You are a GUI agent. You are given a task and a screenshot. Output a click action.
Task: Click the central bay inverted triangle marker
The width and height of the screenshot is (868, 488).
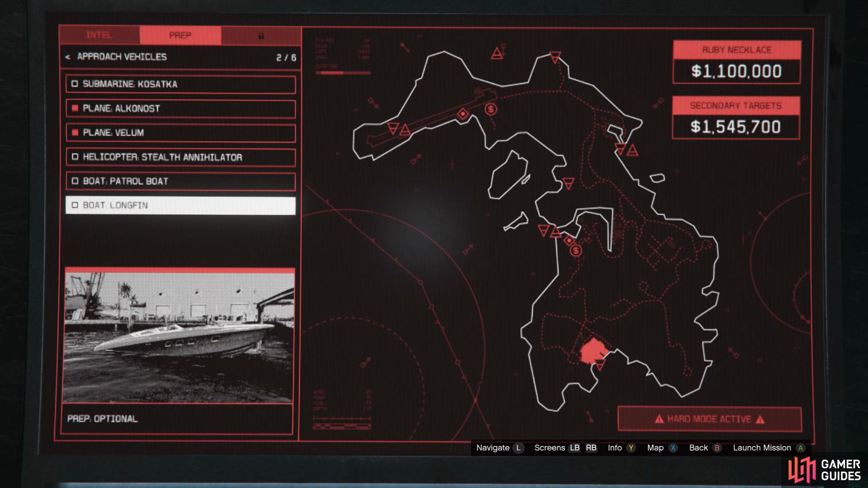[x=568, y=183]
